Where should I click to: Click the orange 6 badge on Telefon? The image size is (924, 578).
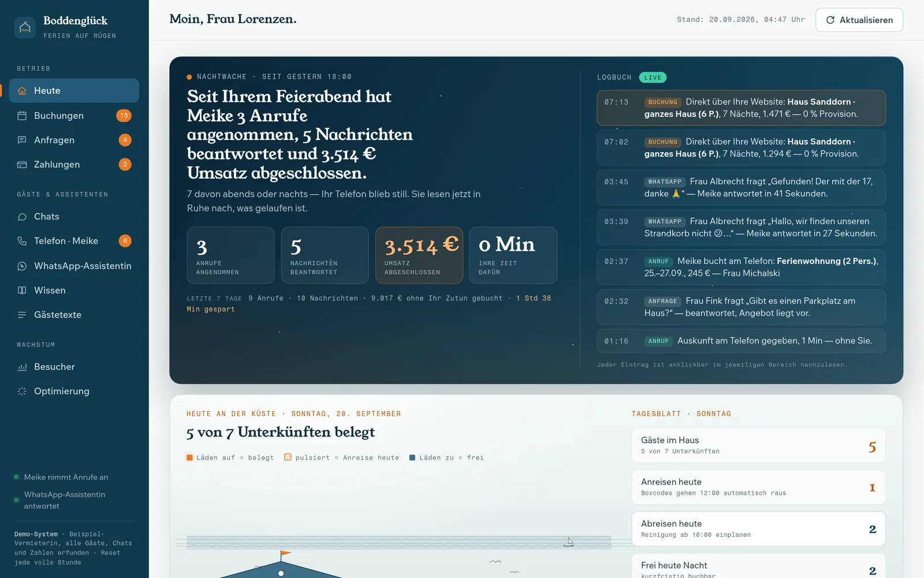[125, 241]
